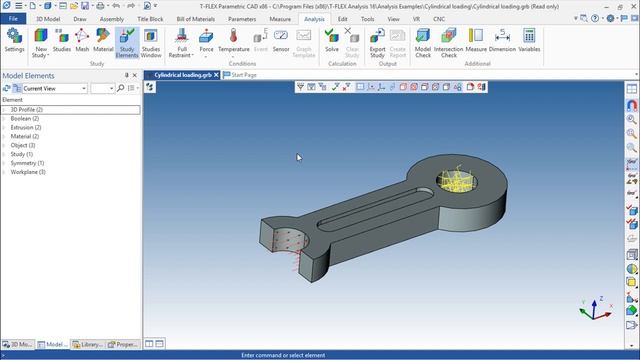640x360 pixels.
Task: Switch to the Proper... bottom panel tab
Action: click(x=123, y=344)
